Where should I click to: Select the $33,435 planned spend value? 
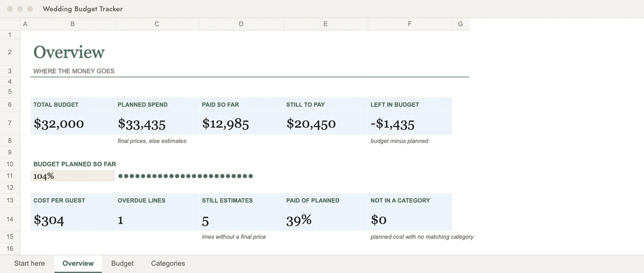tap(142, 124)
